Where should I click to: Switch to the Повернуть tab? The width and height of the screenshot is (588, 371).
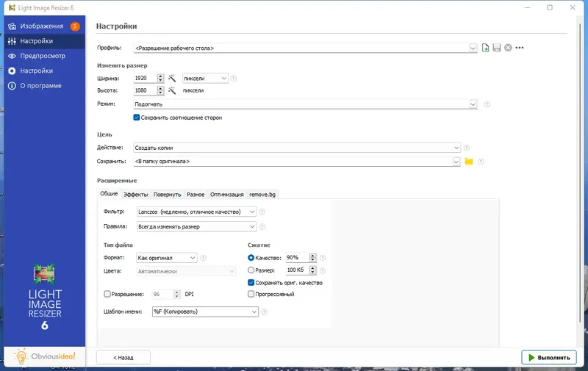[x=168, y=195]
